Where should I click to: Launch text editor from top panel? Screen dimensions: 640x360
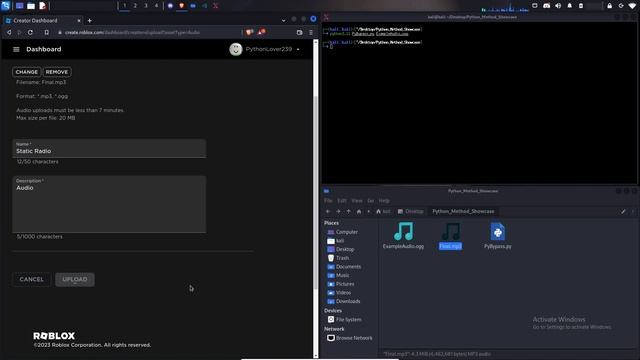tap(43, 6)
